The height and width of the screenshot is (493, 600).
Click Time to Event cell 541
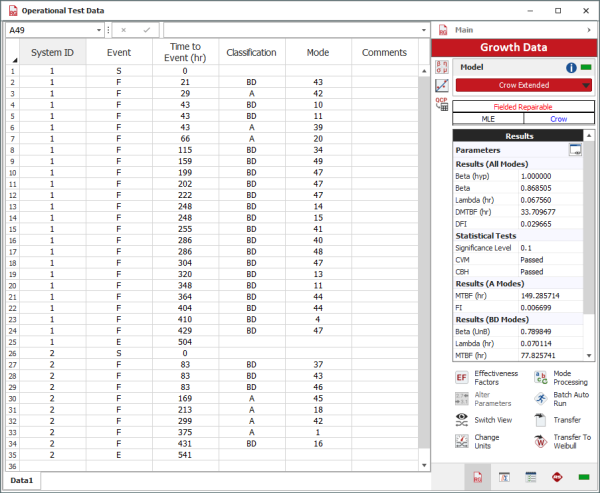pos(185,455)
